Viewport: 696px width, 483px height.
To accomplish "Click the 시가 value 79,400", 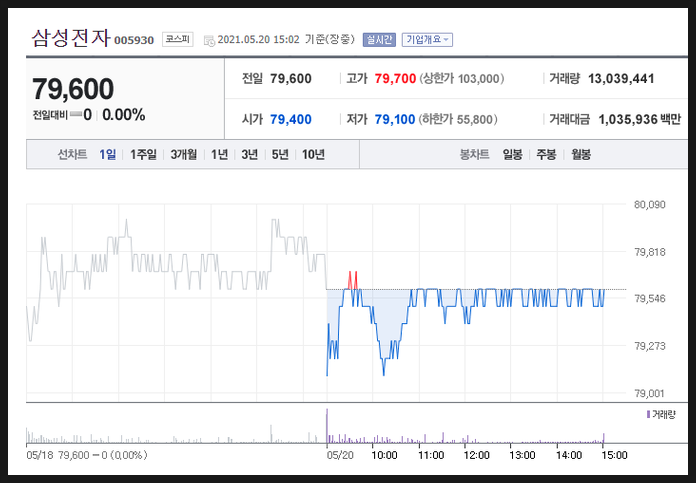I will coord(291,119).
